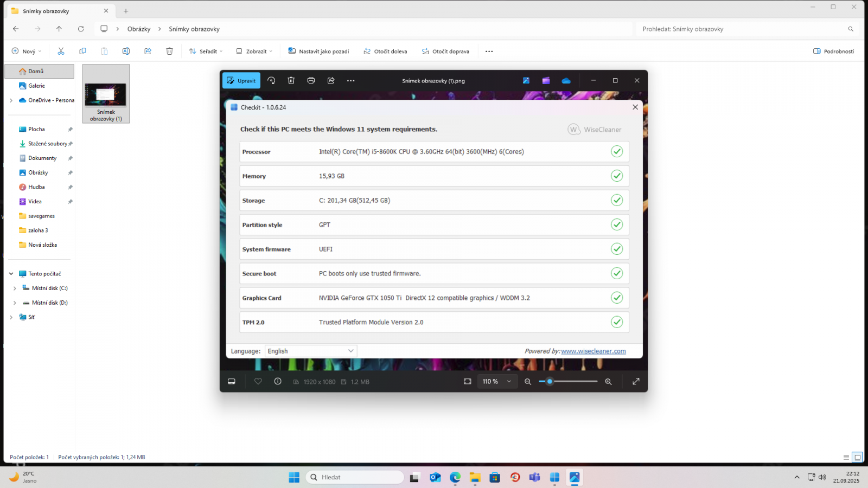Toggle the filmstrip in the Photos bottom bar
This screenshot has width=868, height=488.
(x=232, y=382)
